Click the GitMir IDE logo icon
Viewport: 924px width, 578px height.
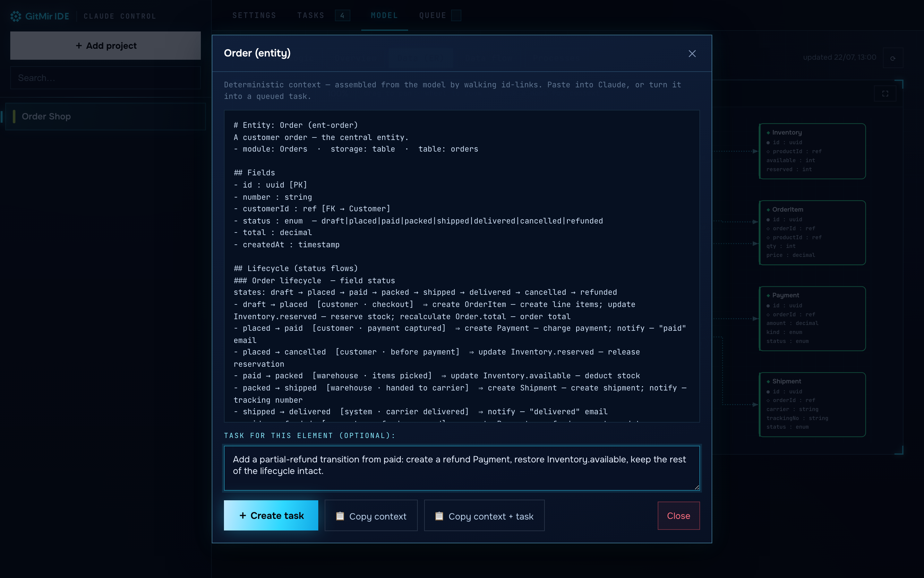16,16
